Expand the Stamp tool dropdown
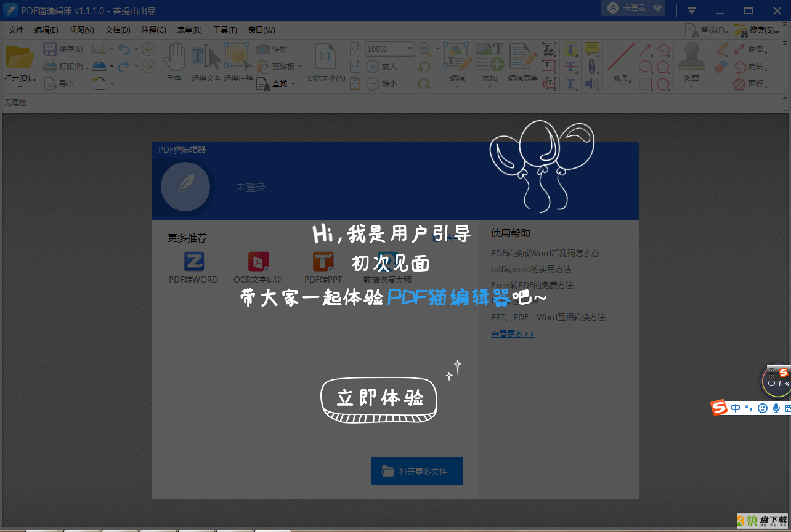The height and width of the screenshot is (532, 791). 692,87
